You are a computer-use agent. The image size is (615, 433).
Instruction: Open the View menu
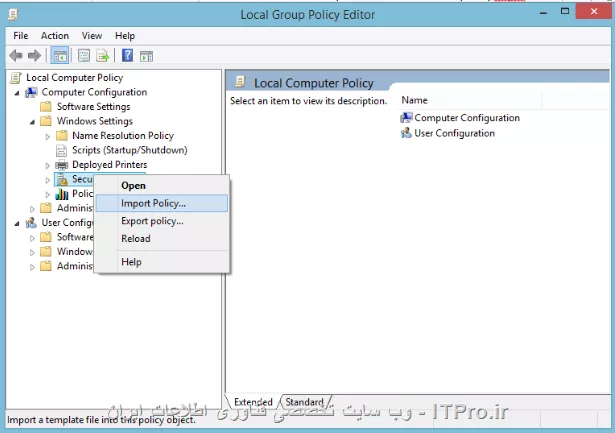pos(92,36)
